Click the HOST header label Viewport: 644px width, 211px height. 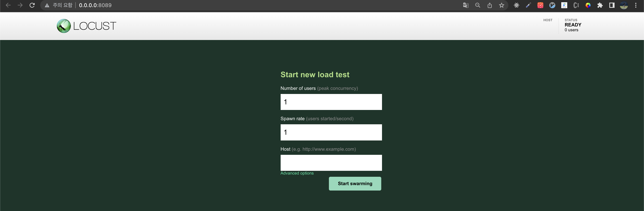pyautogui.click(x=548, y=20)
